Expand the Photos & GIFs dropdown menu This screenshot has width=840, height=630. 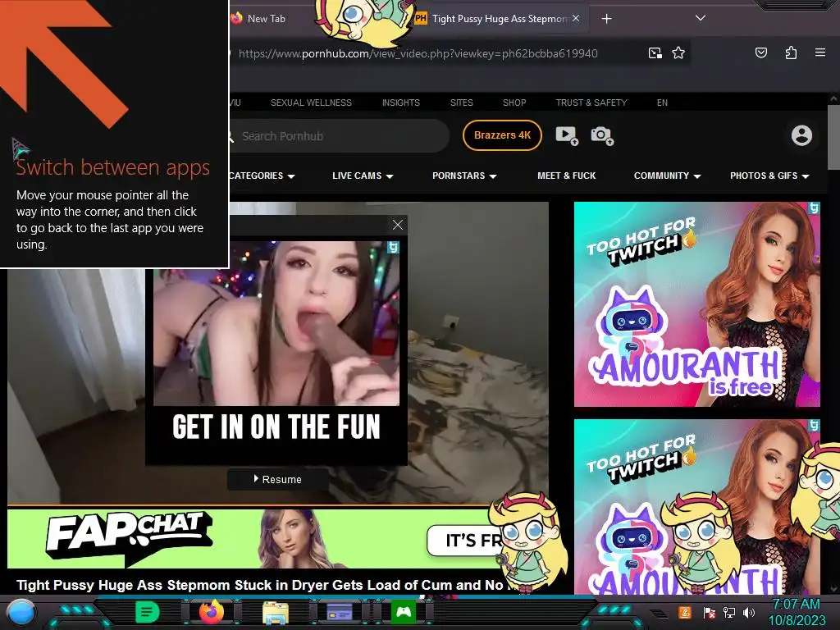(x=769, y=176)
